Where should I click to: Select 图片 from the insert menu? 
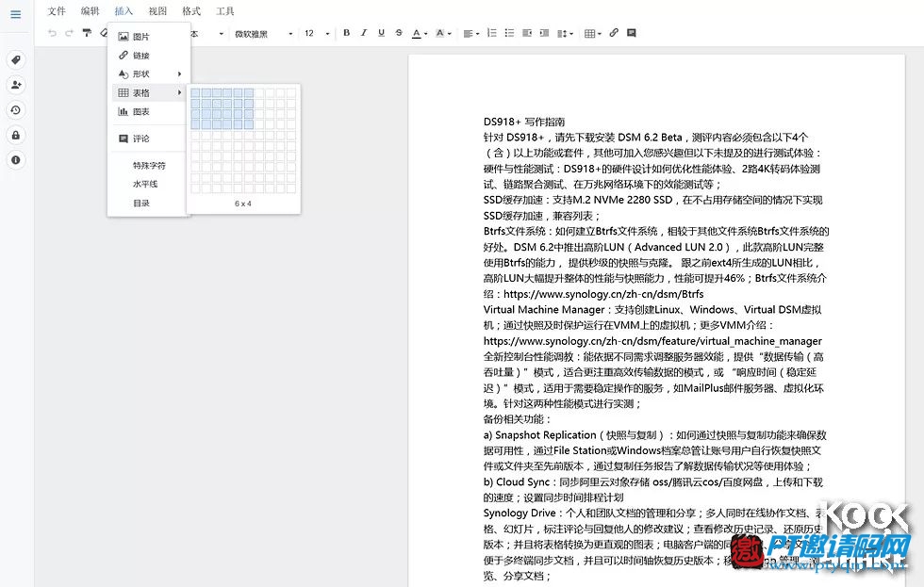140,37
